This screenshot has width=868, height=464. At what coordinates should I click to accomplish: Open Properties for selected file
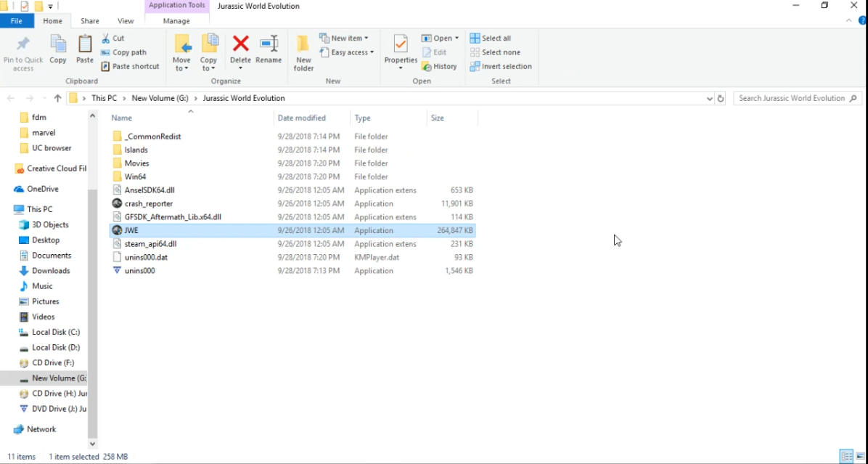(401, 53)
